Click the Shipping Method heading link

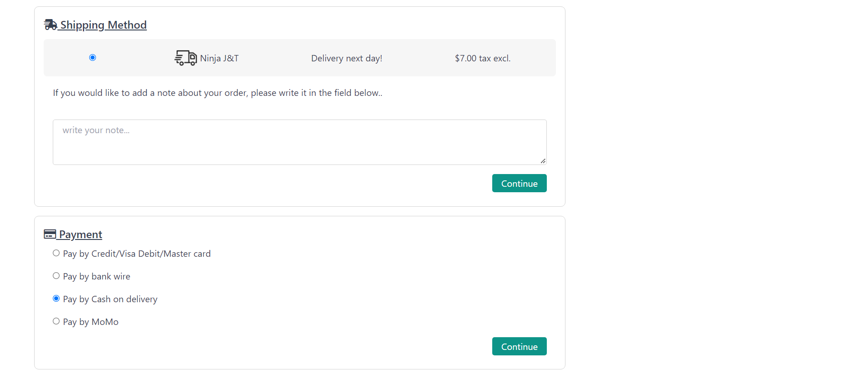103,25
